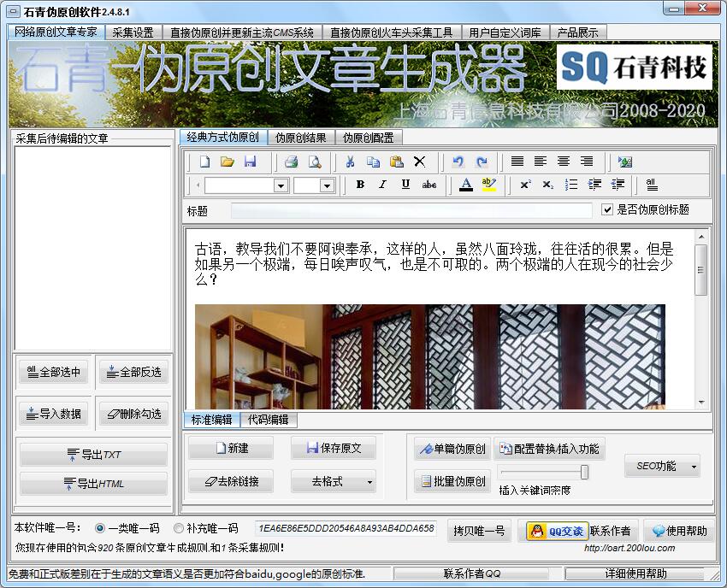Screen dimensions: 727x588
Task: Click the 插入关键词密度 slider handle
Action: pyautogui.click(x=584, y=473)
